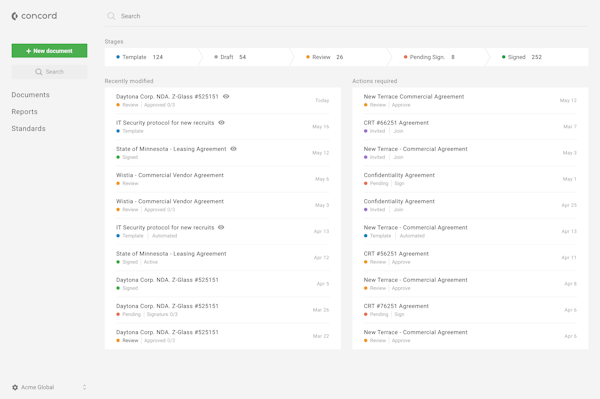This screenshot has width=600, height=399.
Task: Click the Actions required heading
Action: click(x=375, y=81)
